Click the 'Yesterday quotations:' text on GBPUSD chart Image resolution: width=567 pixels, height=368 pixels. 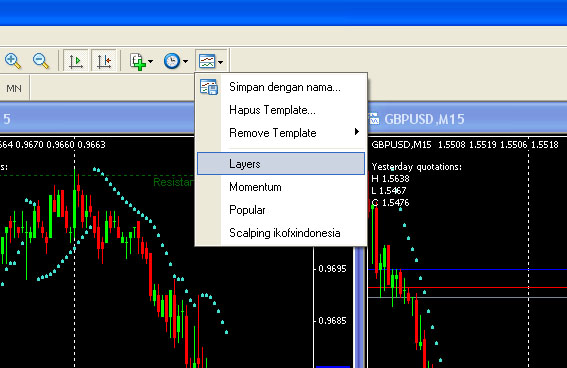coord(417,167)
